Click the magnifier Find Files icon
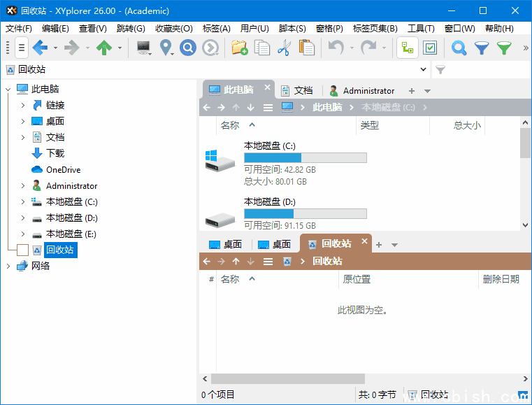The image size is (532, 405). pyautogui.click(x=459, y=48)
